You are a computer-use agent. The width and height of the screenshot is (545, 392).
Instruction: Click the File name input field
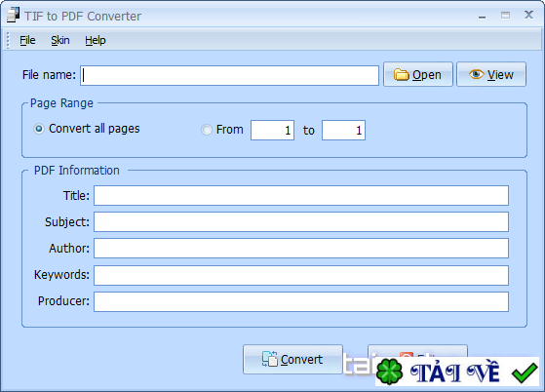(229, 75)
